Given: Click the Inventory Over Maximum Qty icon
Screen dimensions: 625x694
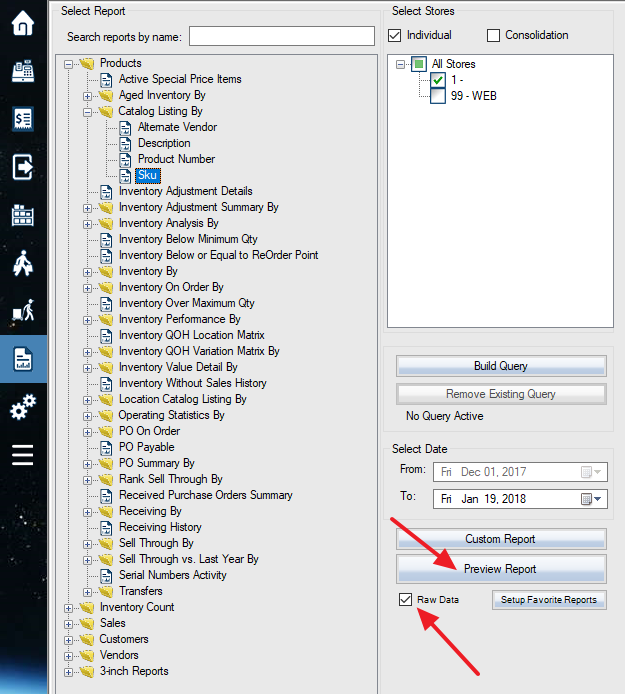Looking at the screenshot, I should coord(106,304).
